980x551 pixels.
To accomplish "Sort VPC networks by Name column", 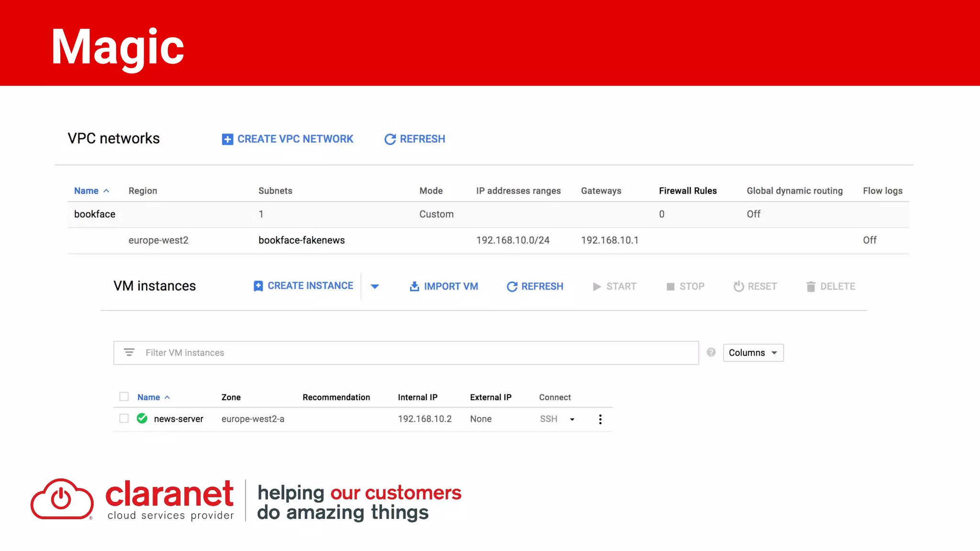I will coord(86,191).
